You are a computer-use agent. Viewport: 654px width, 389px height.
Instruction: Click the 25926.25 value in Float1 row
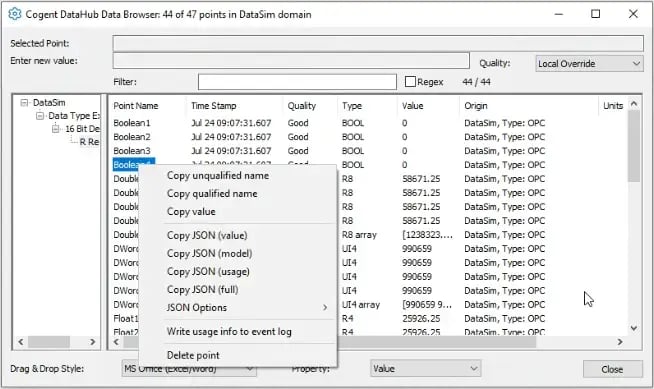421,319
